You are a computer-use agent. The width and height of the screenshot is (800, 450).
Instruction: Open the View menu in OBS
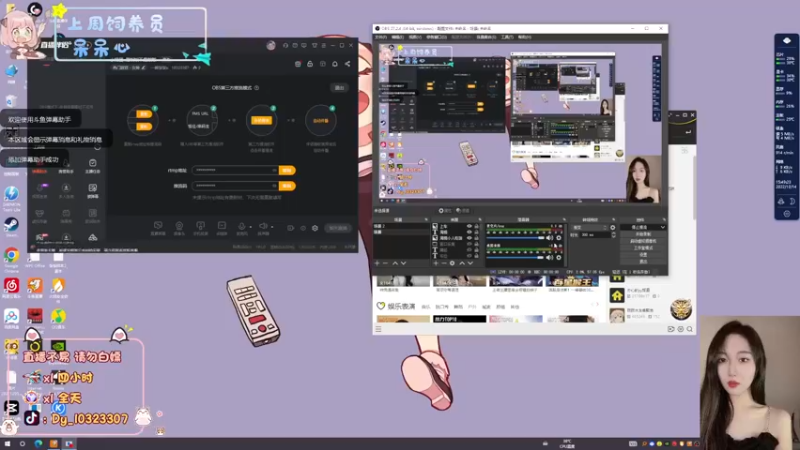(415, 37)
